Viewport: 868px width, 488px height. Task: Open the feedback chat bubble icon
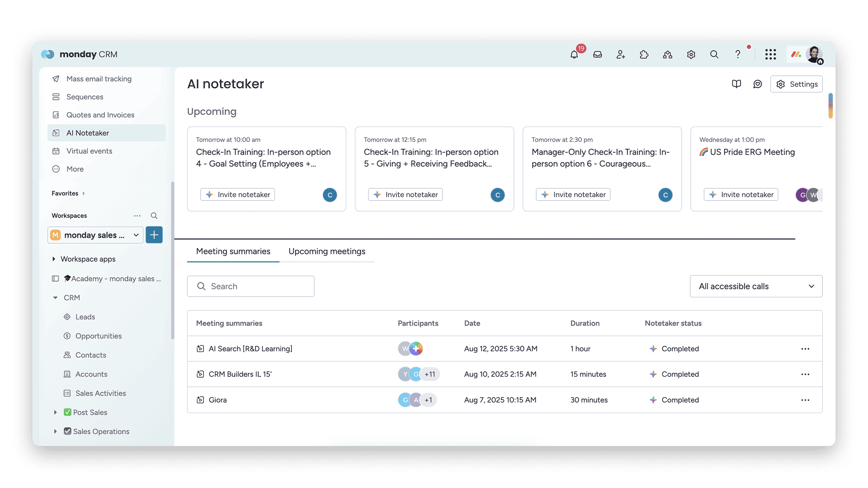(x=758, y=84)
